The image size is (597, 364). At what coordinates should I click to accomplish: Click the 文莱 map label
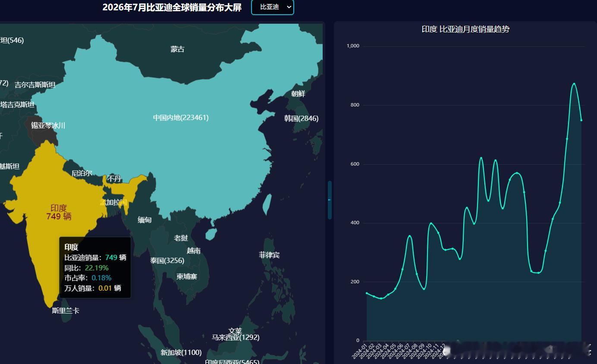[x=235, y=331]
